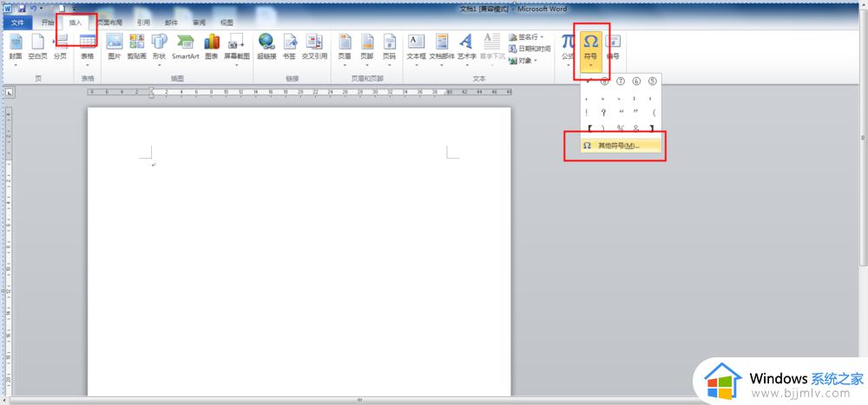This screenshot has height=405, width=868.
Task: Open the Screenshot (屏幕截图) dropdown
Action: coord(237,49)
